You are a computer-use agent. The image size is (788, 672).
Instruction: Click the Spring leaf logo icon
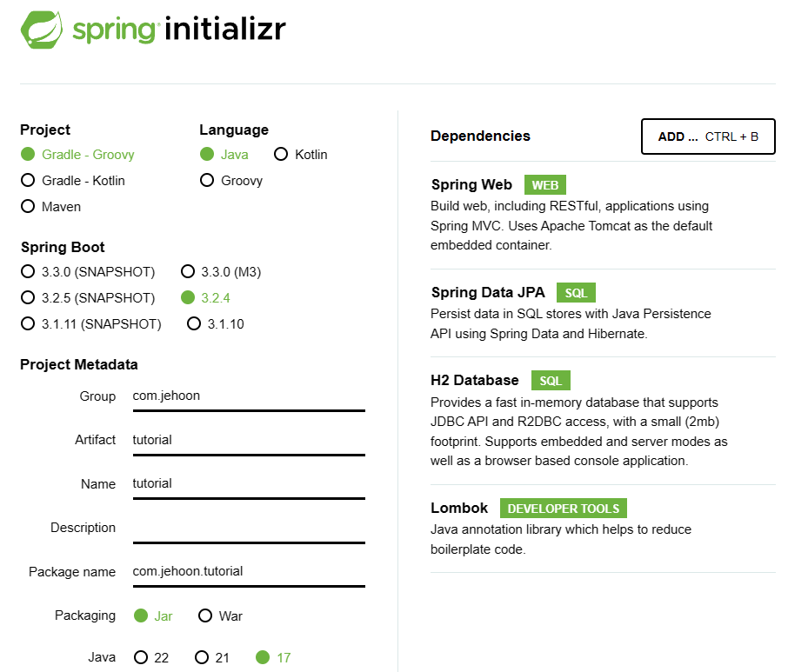click(x=42, y=30)
